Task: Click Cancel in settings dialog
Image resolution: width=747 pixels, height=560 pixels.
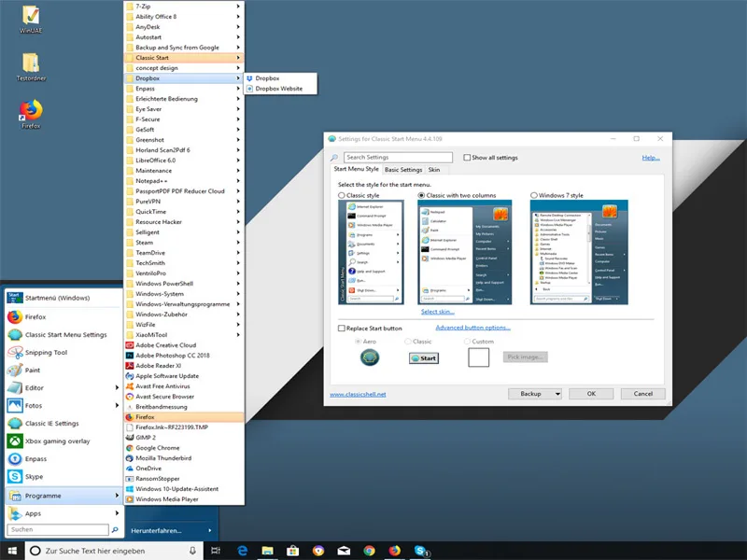Action: point(642,394)
